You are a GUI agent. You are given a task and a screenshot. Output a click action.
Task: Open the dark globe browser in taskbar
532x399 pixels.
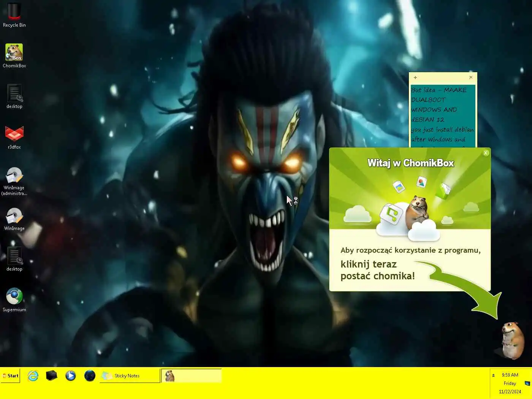[90, 376]
